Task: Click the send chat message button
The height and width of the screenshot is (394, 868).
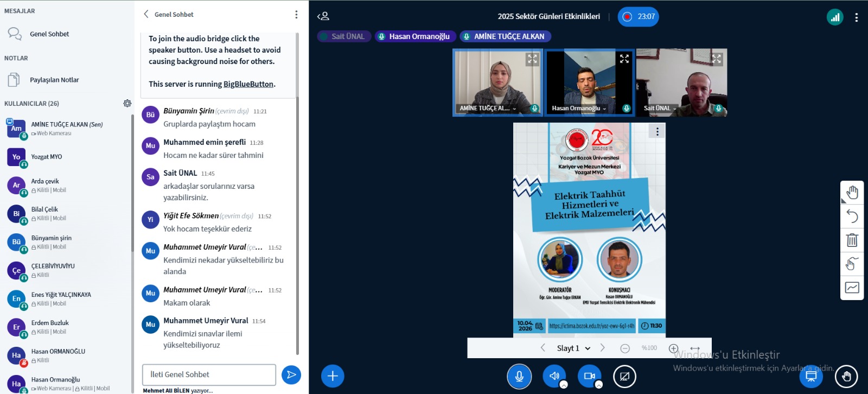Action: [x=291, y=374]
